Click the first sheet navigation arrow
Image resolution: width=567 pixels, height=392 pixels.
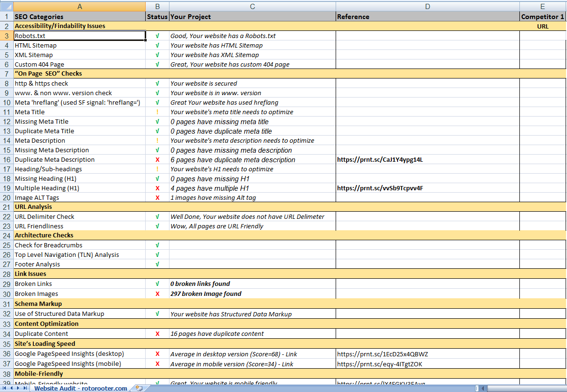[x=5, y=388]
